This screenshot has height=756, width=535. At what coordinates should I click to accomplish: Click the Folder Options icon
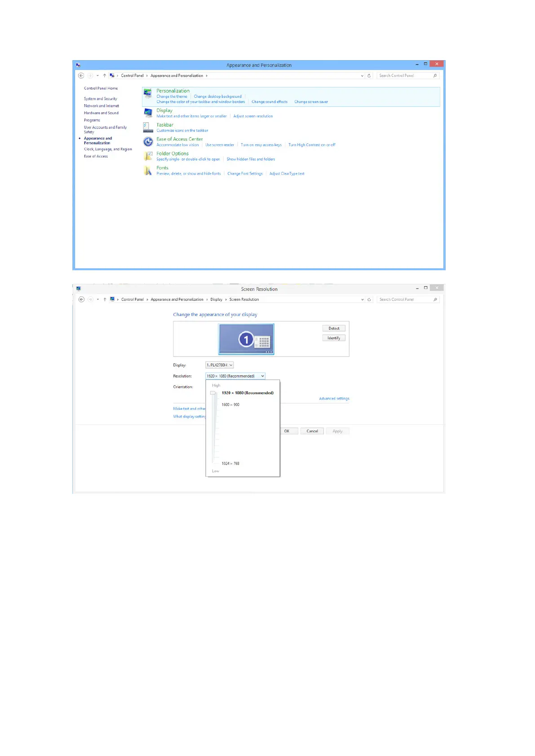point(148,156)
